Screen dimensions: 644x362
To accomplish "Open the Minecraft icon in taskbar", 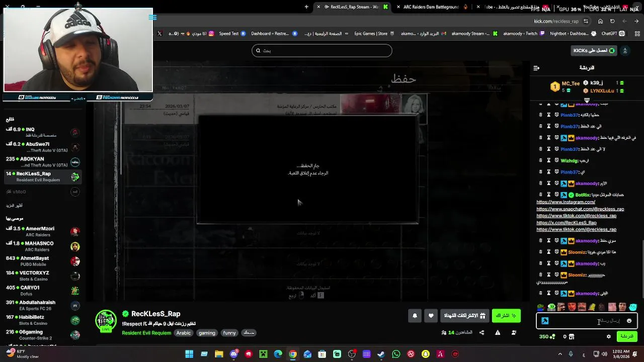I will [263, 354].
